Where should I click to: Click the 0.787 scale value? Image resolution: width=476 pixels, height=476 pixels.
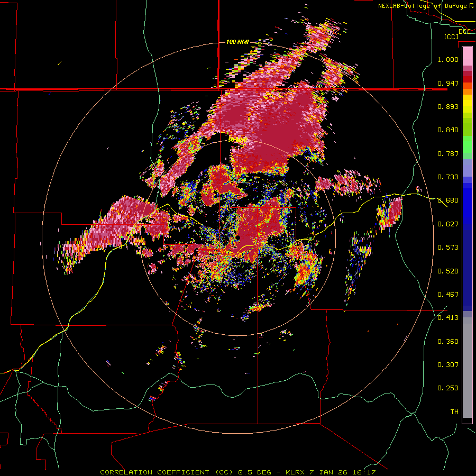click(x=448, y=153)
